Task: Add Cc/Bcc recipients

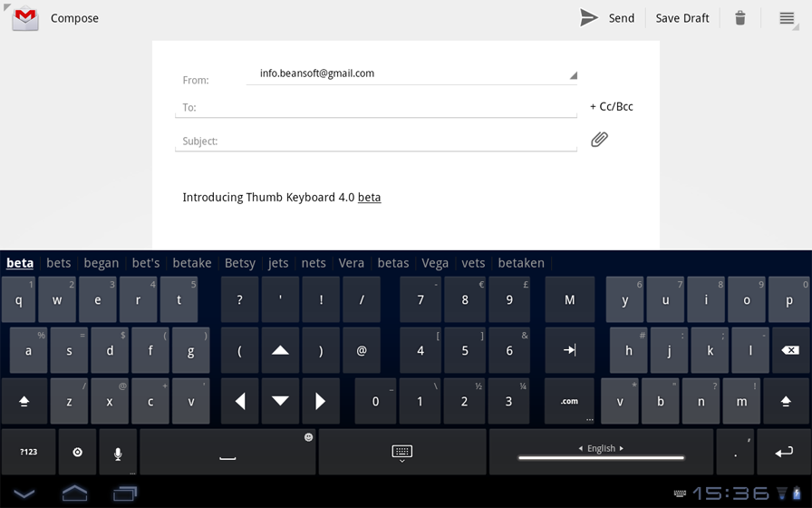Action: pyautogui.click(x=612, y=107)
